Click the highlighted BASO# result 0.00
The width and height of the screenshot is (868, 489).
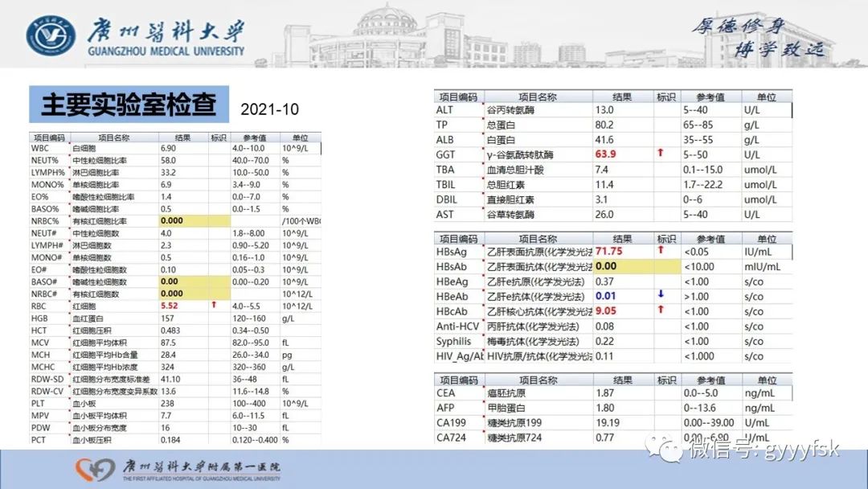(x=170, y=281)
